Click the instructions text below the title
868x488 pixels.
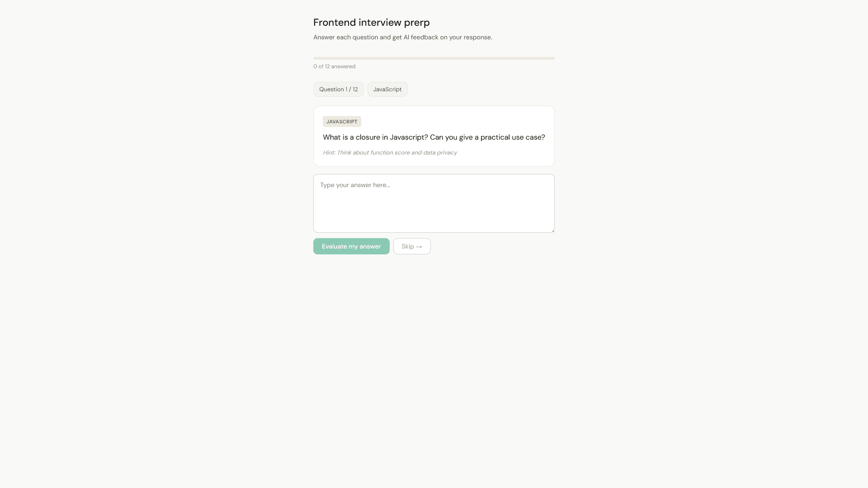pos(402,37)
